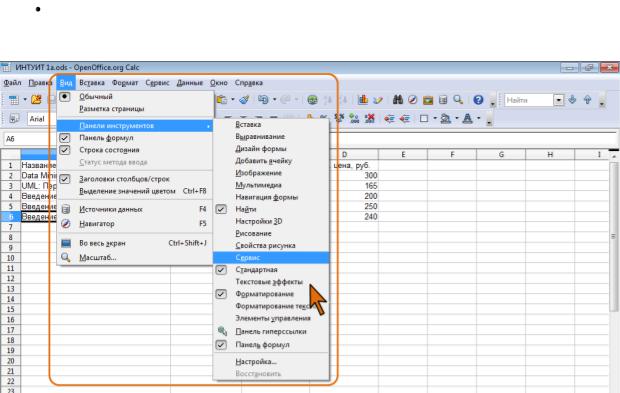Open the Справка menu
620x393 pixels.
pos(249,83)
